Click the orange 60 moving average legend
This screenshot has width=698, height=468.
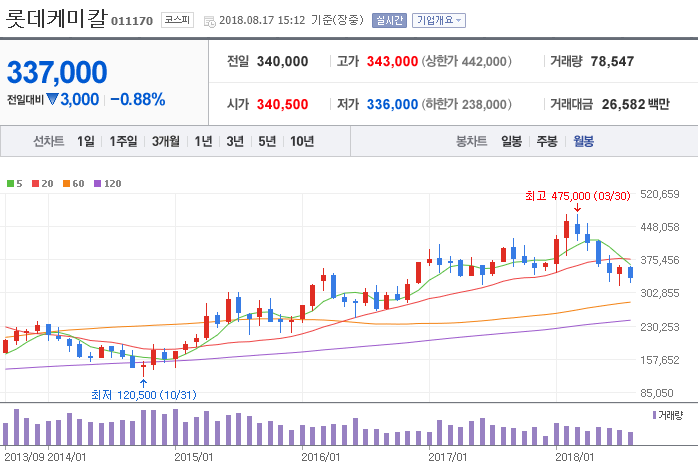(x=73, y=183)
